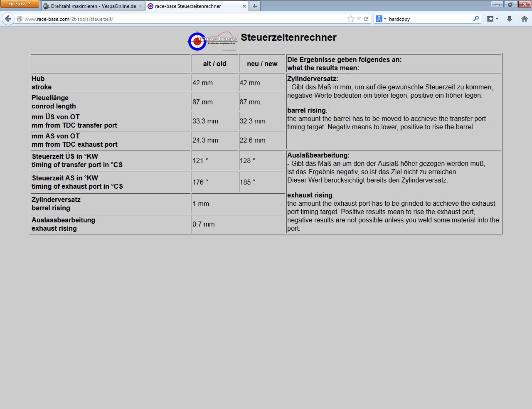The width and height of the screenshot is (532, 409).
Task: Bookmark this page with the star icon
Action: 350,19
